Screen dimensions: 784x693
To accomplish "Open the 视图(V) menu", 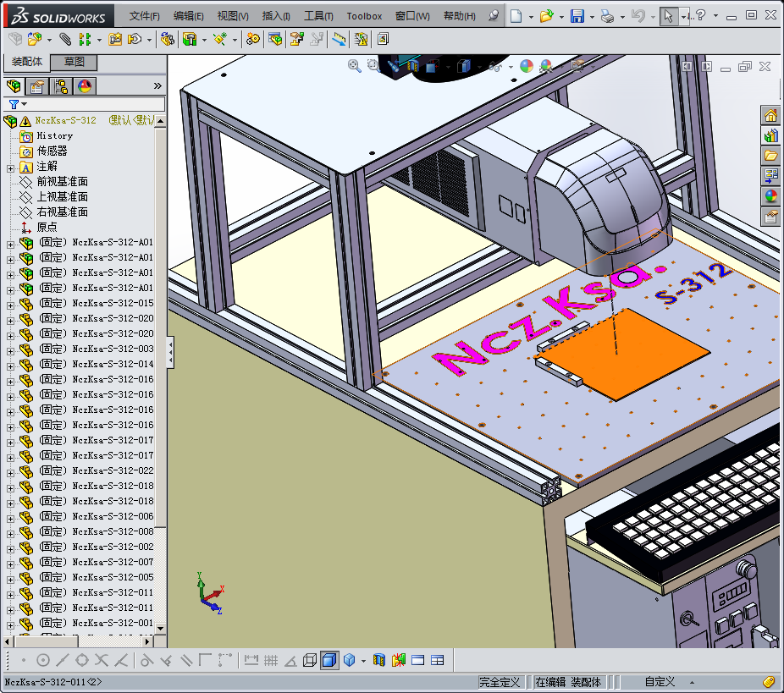I will [x=233, y=16].
